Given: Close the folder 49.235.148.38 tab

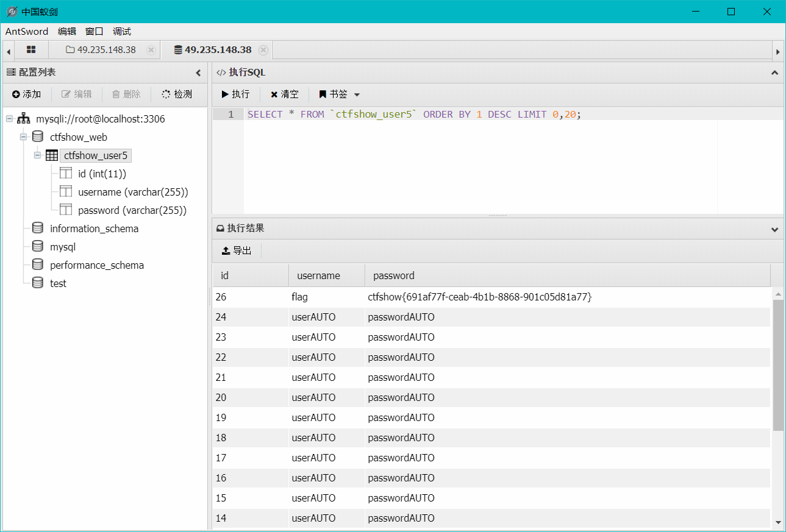Looking at the screenshot, I should (x=151, y=50).
